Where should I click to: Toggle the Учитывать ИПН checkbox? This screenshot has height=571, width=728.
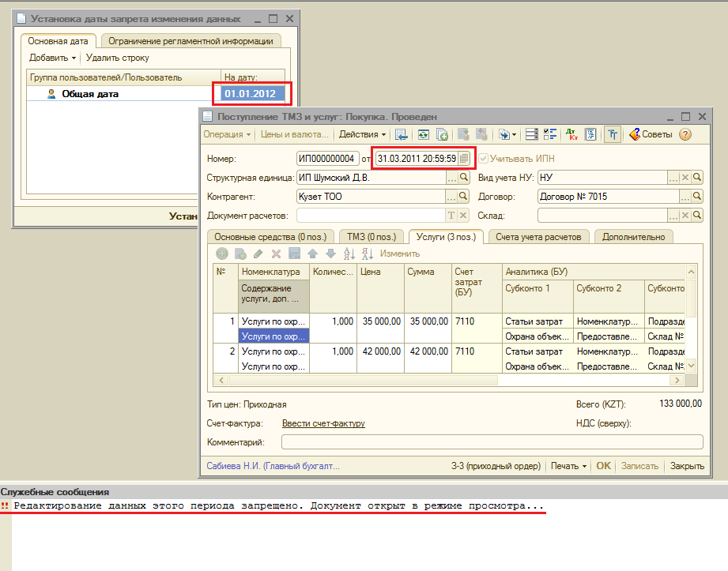483,158
